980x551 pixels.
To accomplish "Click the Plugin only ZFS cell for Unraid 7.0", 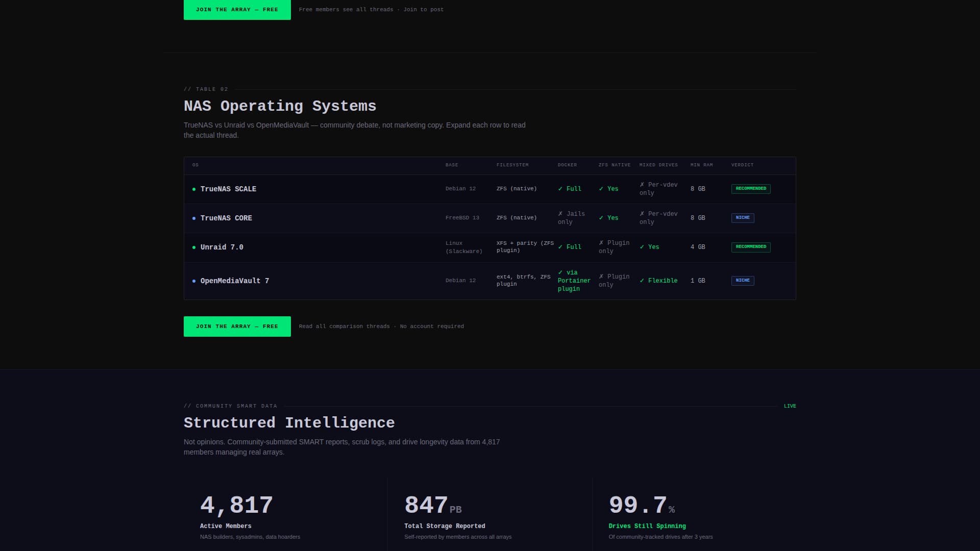I will coord(614,247).
